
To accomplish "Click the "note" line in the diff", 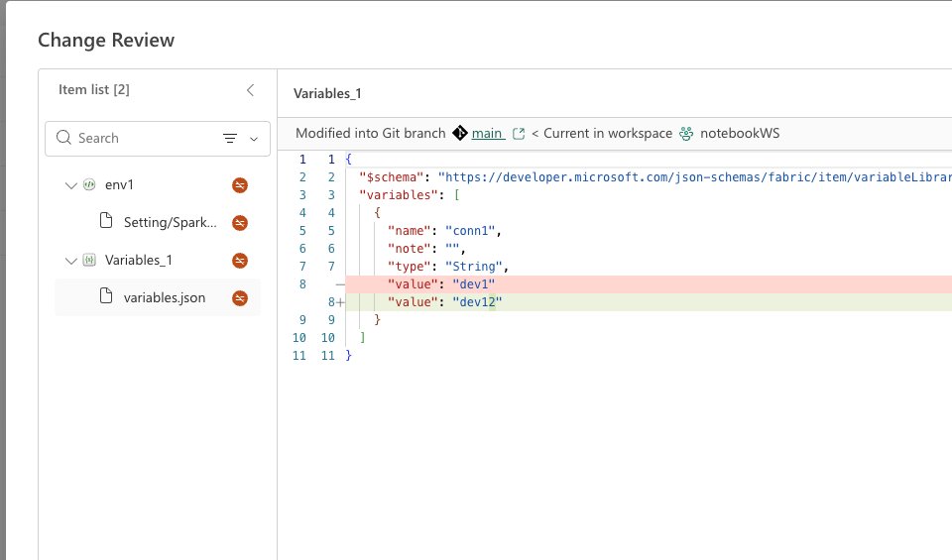I will (x=426, y=249).
